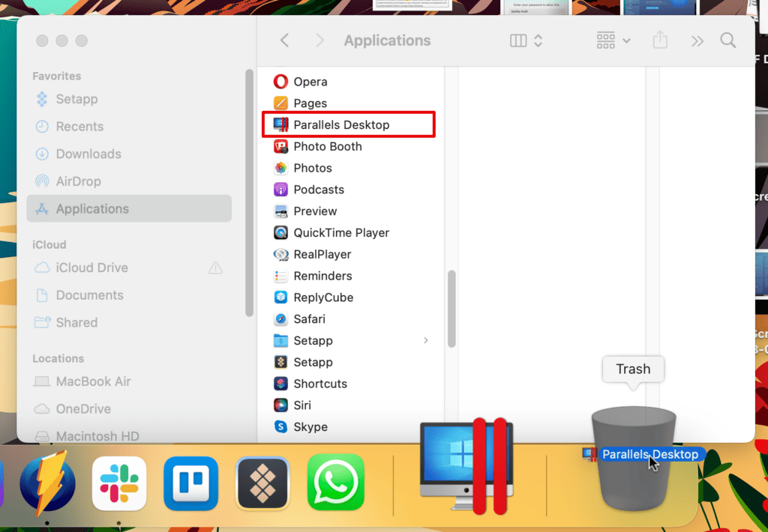
Task: Open WhatsApp from the Dock
Action: (x=335, y=482)
